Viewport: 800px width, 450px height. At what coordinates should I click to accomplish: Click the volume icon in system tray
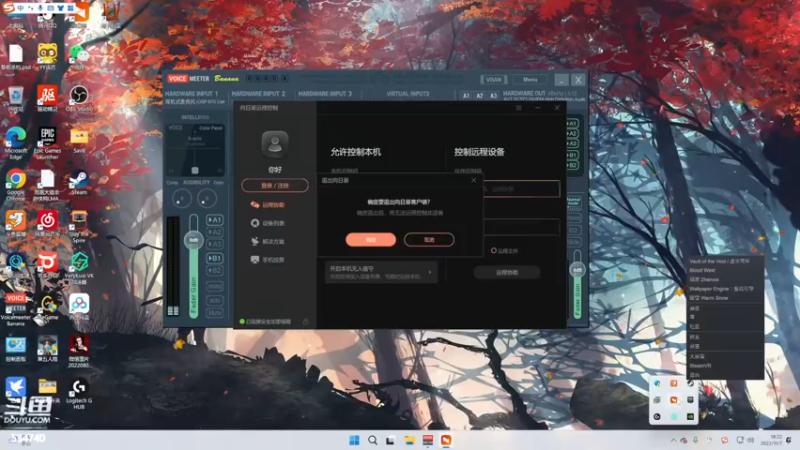click(x=751, y=440)
